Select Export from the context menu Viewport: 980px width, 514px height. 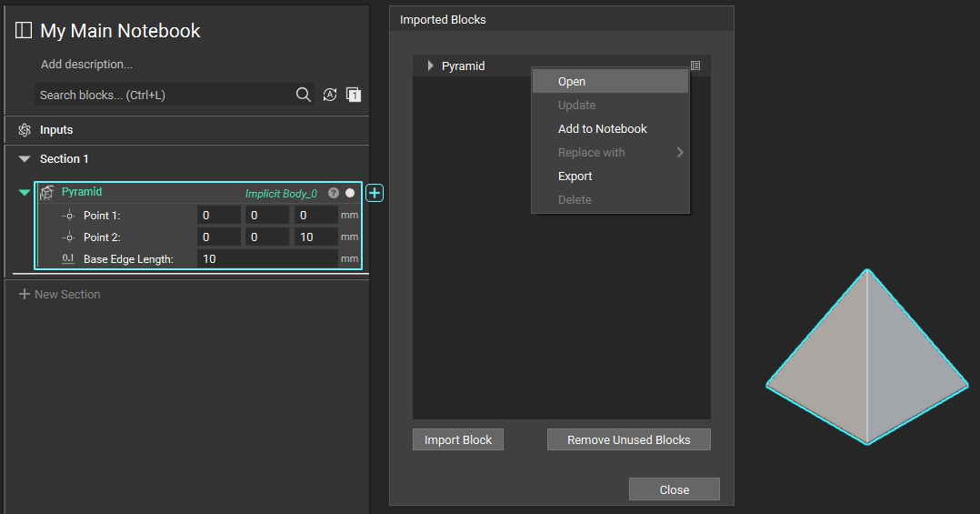(x=610, y=176)
